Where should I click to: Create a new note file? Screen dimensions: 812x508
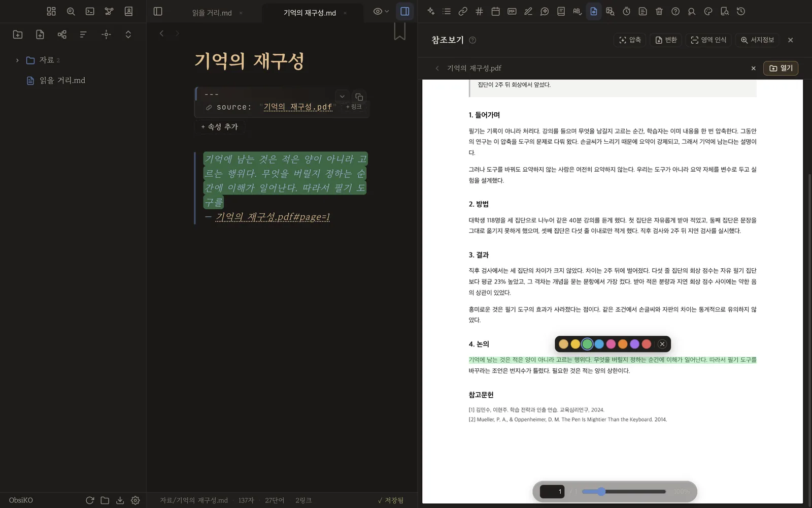(x=40, y=35)
